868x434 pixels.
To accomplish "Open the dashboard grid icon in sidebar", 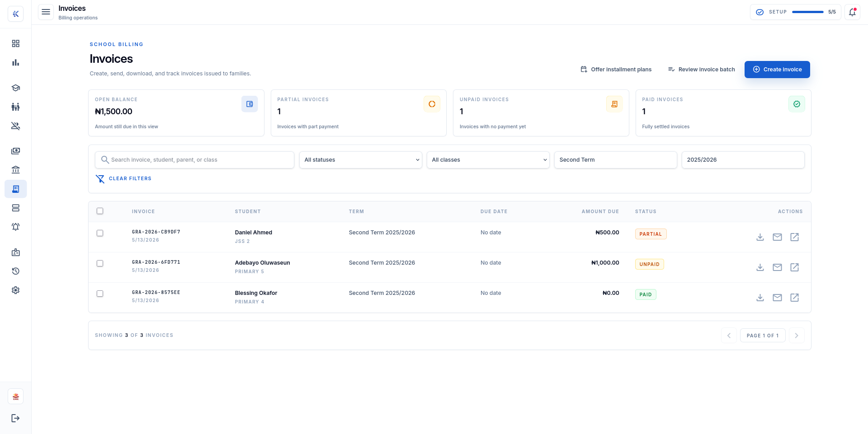I will pyautogui.click(x=15, y=43).
